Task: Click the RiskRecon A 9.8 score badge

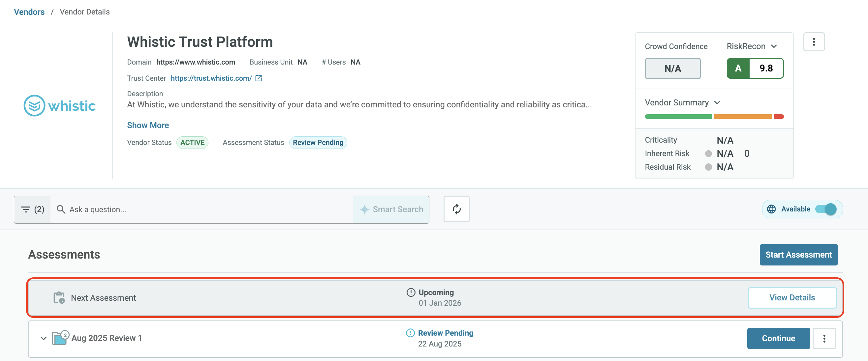Action: [755, 68]
